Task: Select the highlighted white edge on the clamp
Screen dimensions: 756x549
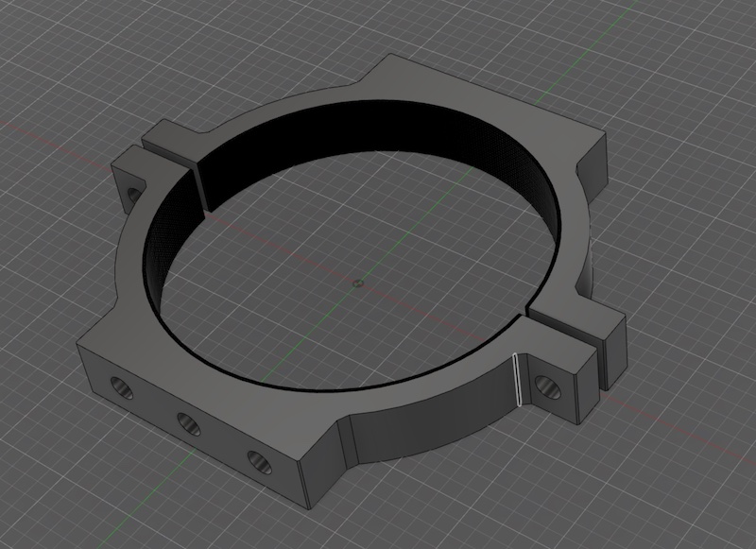Action: (516, 379)
